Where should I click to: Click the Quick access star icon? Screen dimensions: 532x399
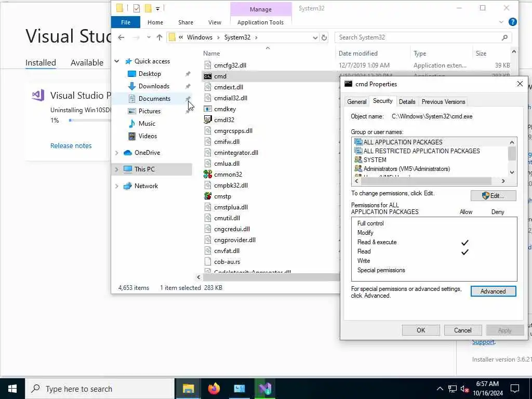(128, 61)
